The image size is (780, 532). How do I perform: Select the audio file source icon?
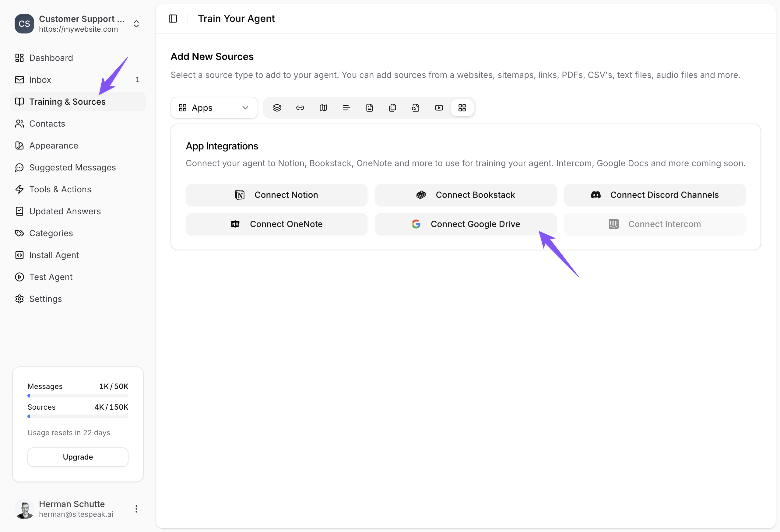click(x=416, y=108)
